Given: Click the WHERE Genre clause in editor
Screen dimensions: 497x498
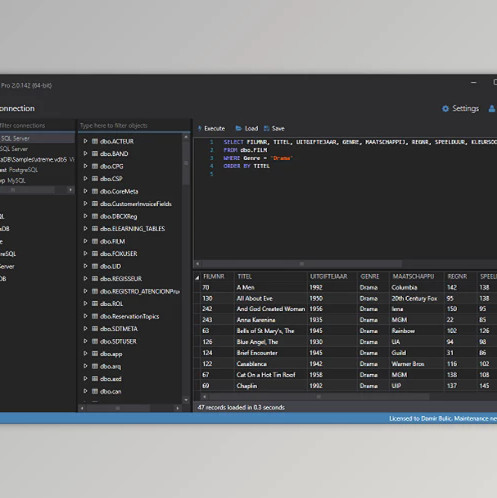Looking at the screenshot, I should tap(258, 158).
